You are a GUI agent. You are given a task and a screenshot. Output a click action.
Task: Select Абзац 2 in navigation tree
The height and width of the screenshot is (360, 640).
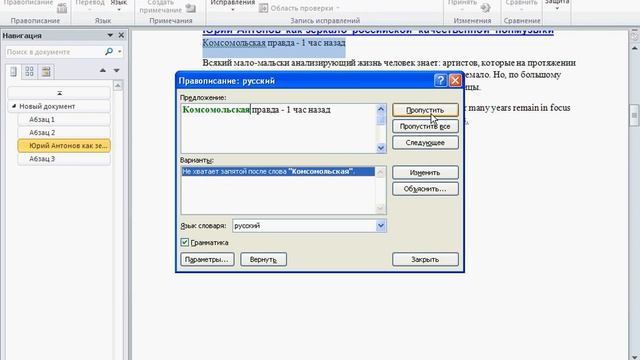tap(64, 132)
